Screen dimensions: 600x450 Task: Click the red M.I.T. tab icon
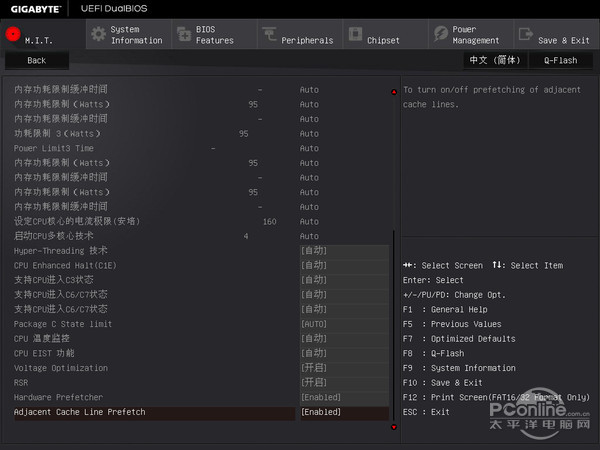(x=13, y=34)
